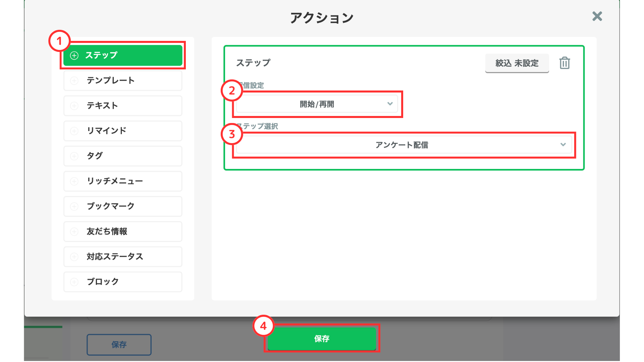Image resolution: width=644 pixels, height=362 pixels.
Task: Click plus icon beside ブックマーク
Action: pyautogui.click(x=74, y=206)
